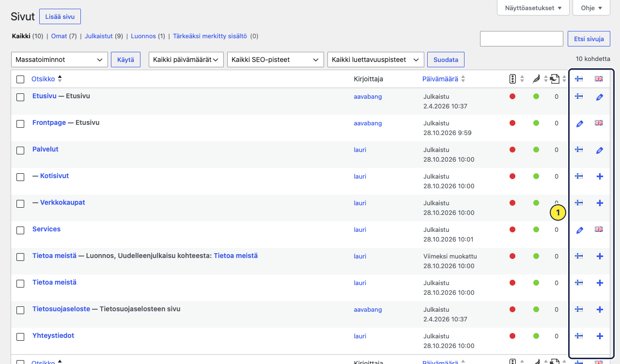Click the Etsi sivuja search button
This screenshot has width=620, height=364.
coord(589,39)
